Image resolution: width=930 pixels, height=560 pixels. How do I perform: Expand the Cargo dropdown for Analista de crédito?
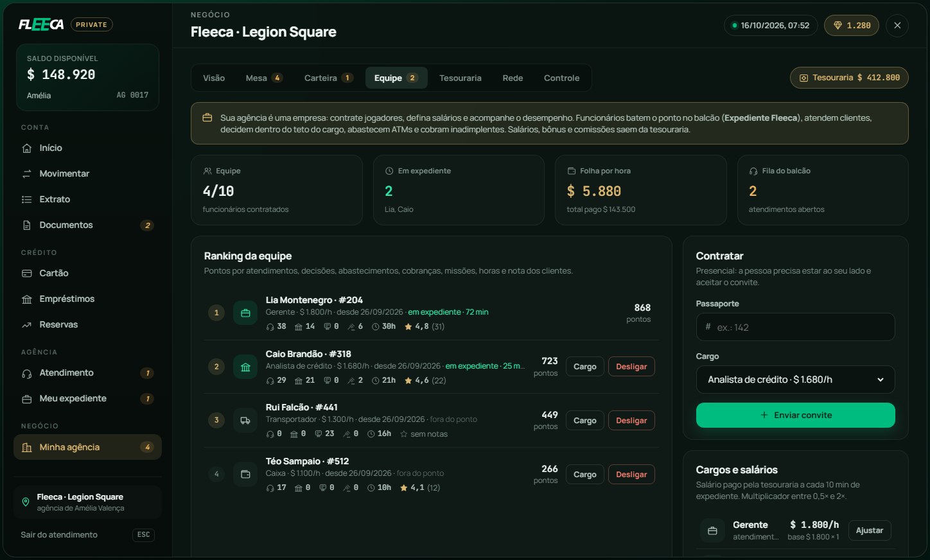[795, 380]
